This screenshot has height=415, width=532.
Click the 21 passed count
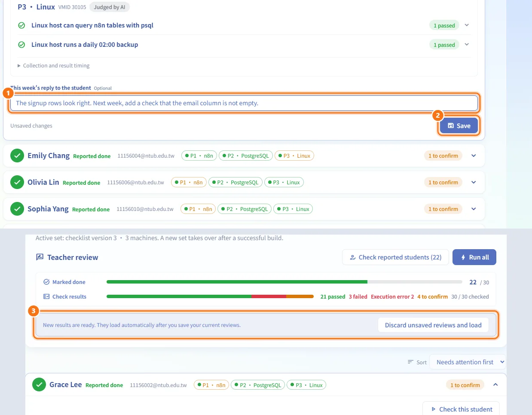pyautogui.click(x=333, y=296)
